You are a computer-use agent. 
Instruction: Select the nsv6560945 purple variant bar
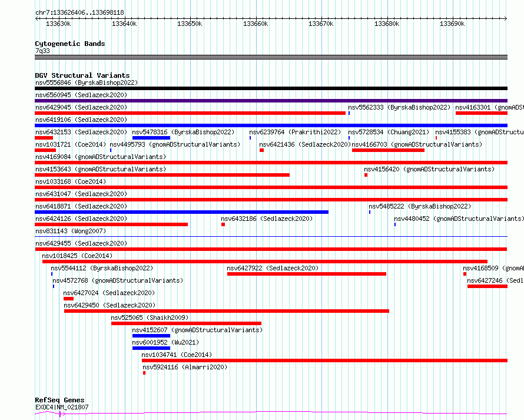(271, 101)
